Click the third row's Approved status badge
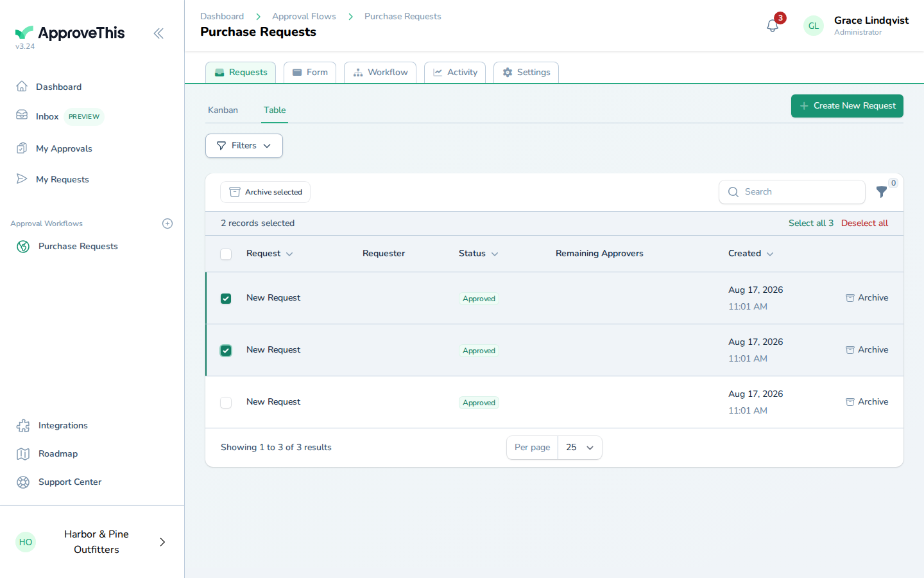 479,403
